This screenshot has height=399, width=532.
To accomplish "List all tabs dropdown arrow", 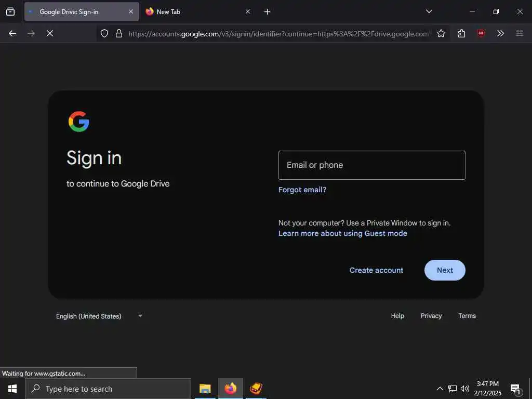I will 429,11.
